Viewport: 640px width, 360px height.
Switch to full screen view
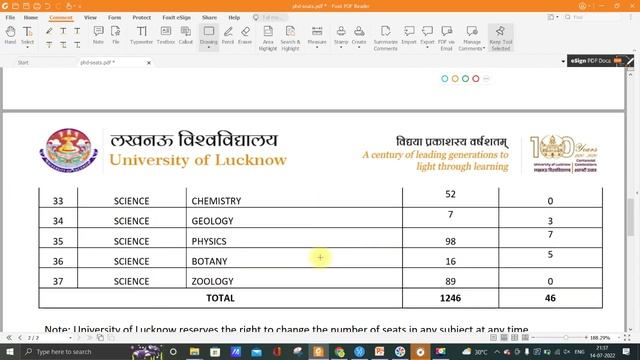coord(627,338)
